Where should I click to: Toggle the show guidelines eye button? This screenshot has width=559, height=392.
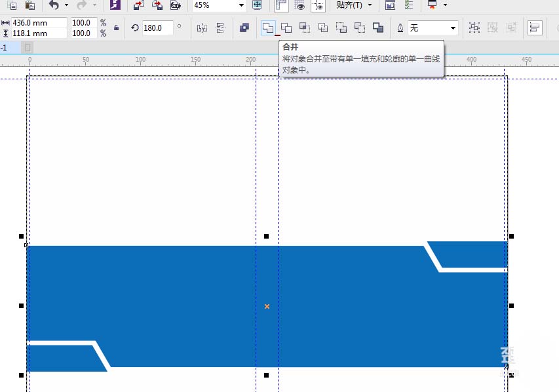pyautogui.click(x=318, y=5)
